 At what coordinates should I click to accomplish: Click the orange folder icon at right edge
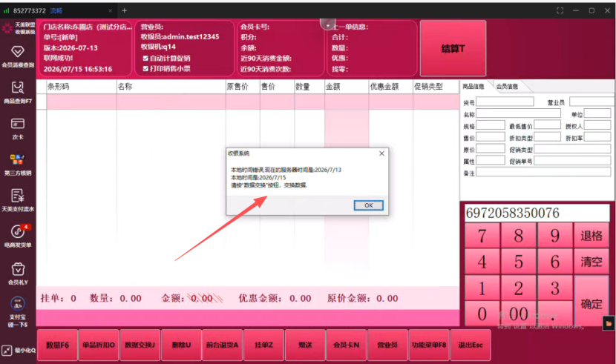[609, 324]
